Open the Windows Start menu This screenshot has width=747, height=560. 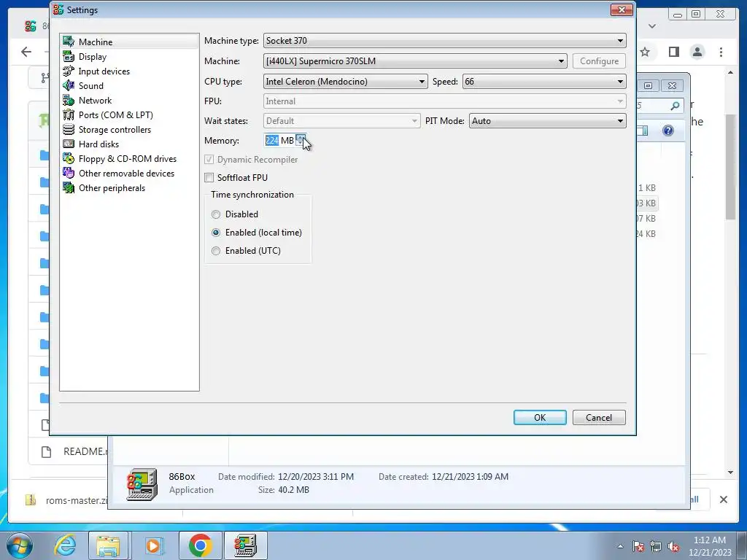pos(19,545)
